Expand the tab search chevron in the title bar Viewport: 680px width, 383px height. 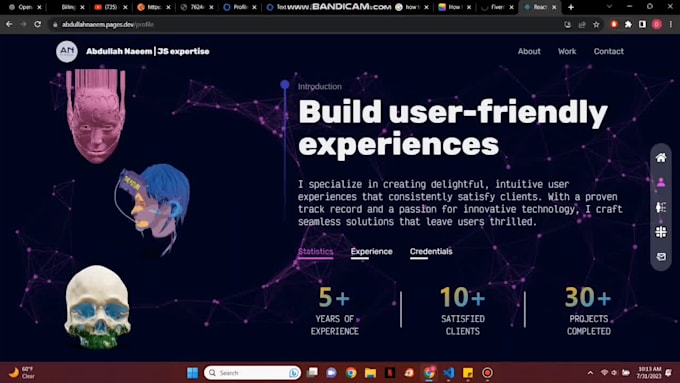(609, 7)
